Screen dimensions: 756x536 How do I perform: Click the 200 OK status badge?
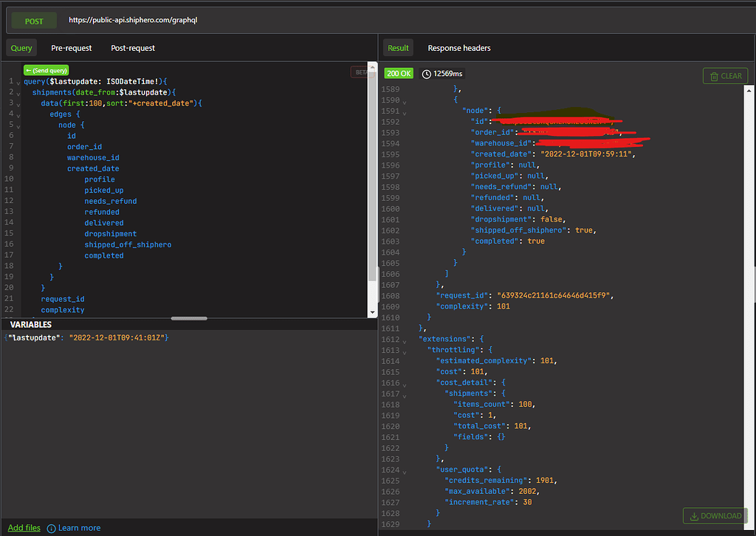tap(399, 74)
